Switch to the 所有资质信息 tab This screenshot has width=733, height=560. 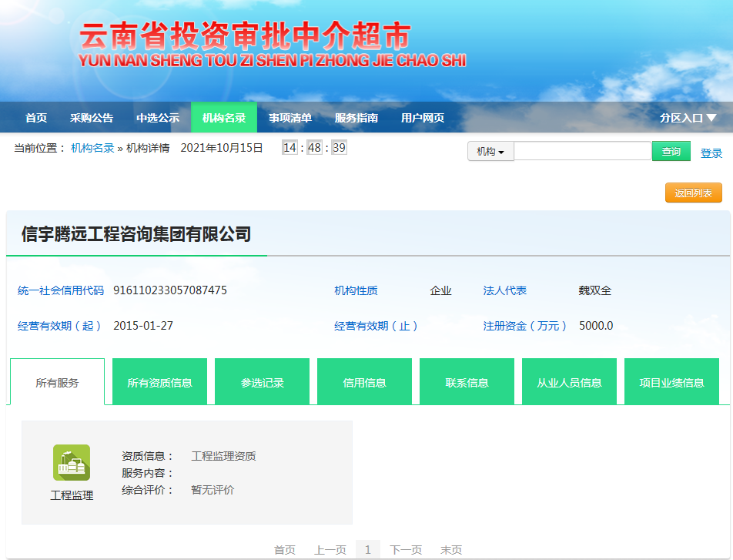(x=159, y=381)
